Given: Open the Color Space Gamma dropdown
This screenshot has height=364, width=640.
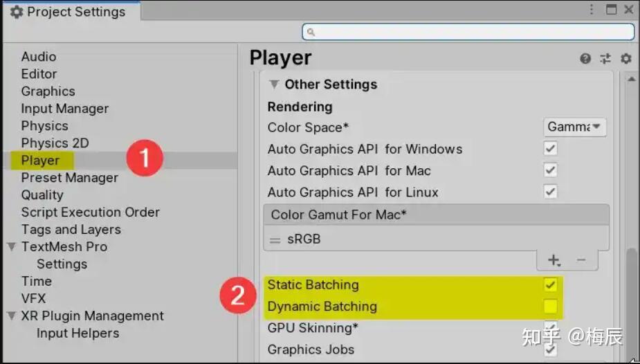Looking at the screenshot, I should pos(575,127).
